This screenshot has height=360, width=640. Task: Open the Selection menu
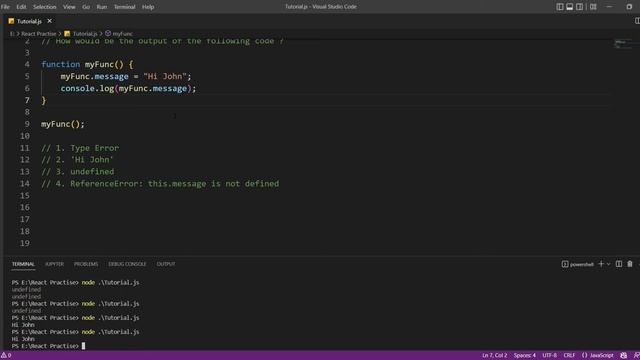pyautogui.click(x=44, y=7)
